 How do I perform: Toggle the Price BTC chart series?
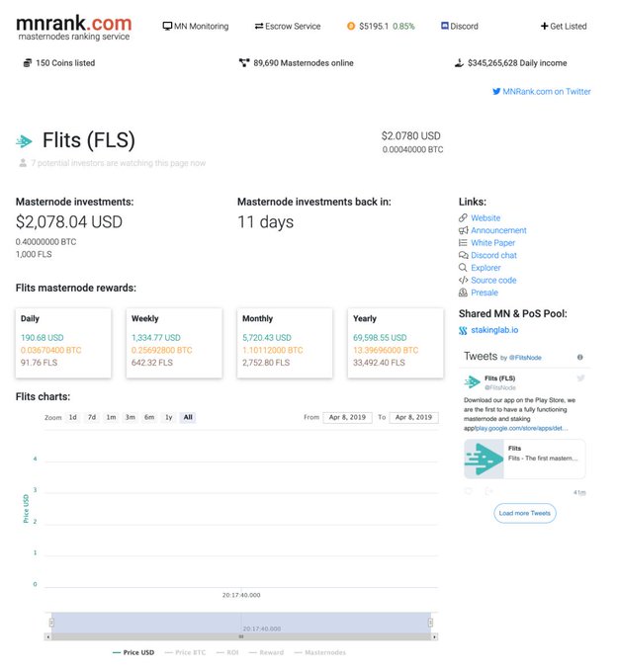coord(185,652)
